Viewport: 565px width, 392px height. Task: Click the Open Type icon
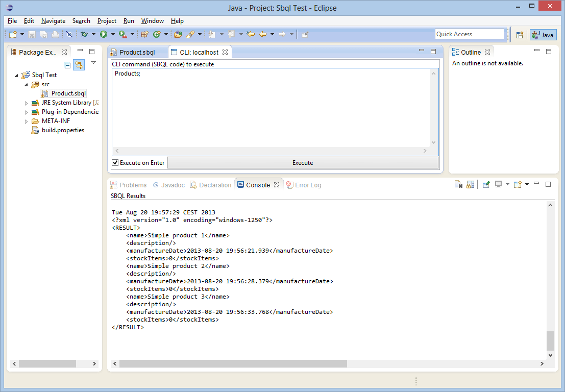178,34
